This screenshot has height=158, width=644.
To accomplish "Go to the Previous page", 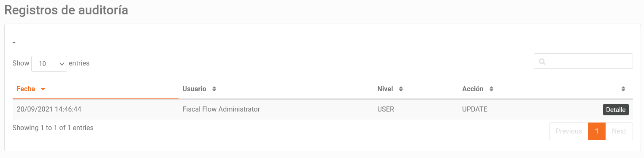I will click(x=568, y=131).
